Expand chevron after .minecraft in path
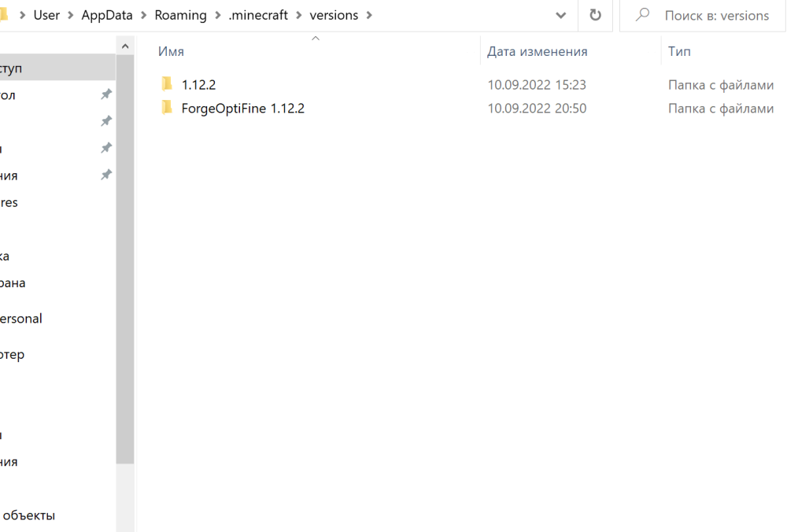 point(298,16)
